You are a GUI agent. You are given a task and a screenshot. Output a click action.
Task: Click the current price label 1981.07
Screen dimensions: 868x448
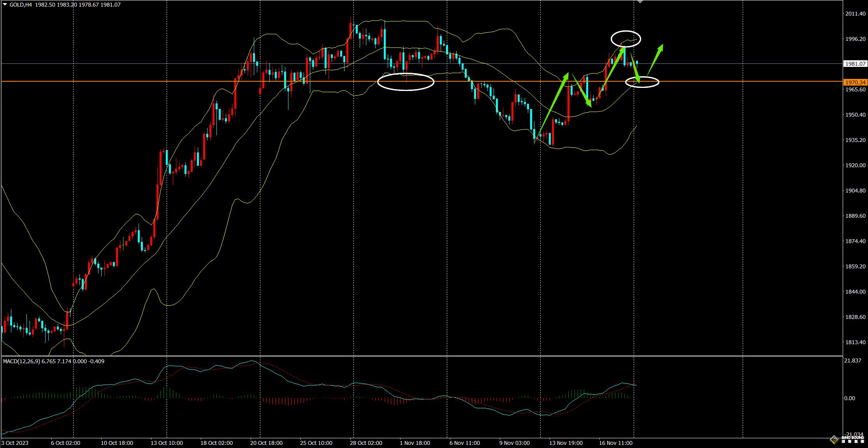855,64
